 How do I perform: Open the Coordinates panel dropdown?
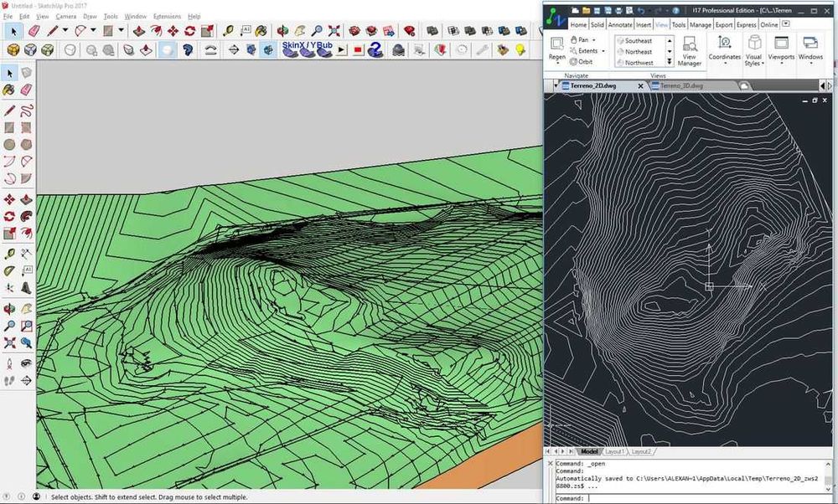725,64
